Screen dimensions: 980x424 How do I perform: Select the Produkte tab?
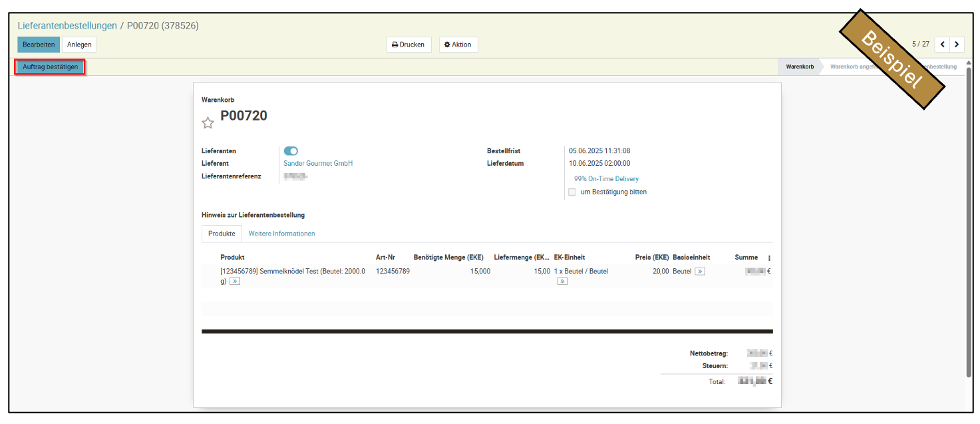tap(222, 234)
